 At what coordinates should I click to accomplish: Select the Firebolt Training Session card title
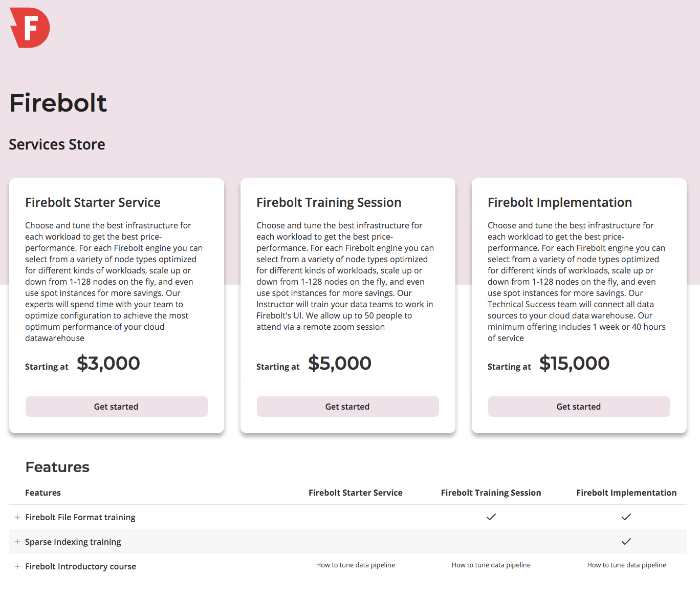[x=329, y=203]
